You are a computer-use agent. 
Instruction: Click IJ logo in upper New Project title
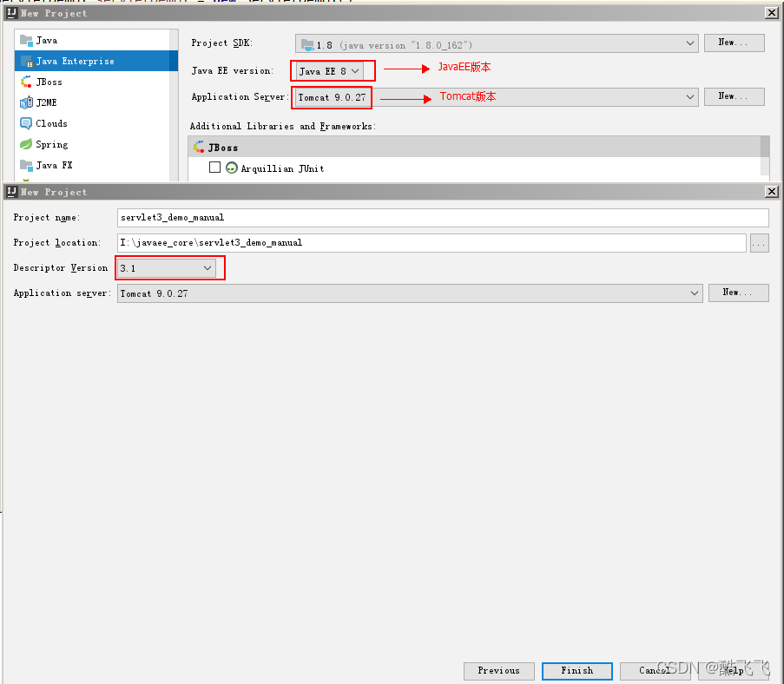(11, 13)
